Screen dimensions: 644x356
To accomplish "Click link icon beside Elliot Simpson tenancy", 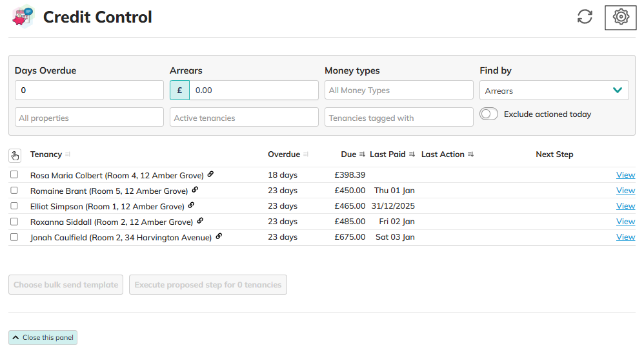I will click(191, 205).
